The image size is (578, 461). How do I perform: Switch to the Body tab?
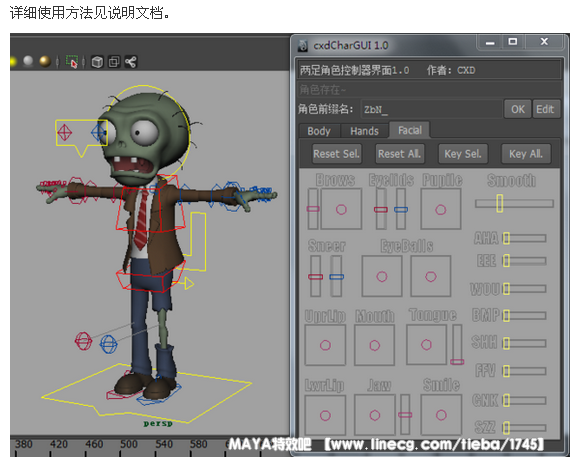(319, 131)
